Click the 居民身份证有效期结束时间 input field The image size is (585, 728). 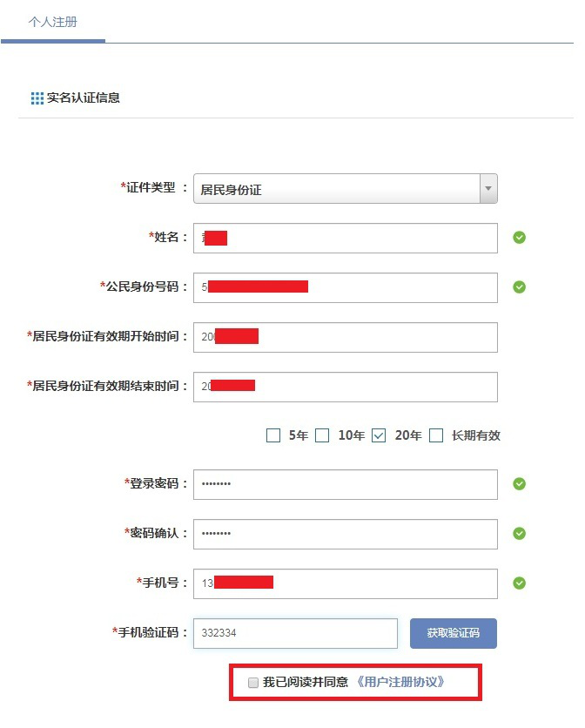point(346,388)
